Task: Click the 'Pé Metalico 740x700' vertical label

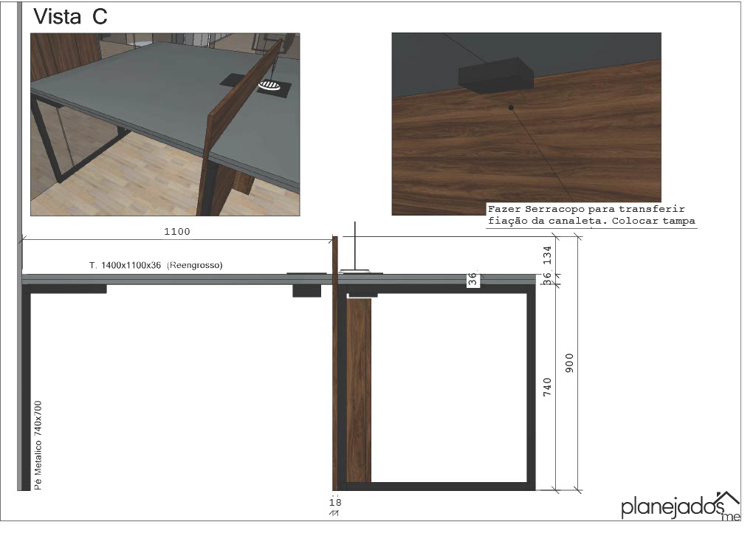Action: click(x=38, y=445)
